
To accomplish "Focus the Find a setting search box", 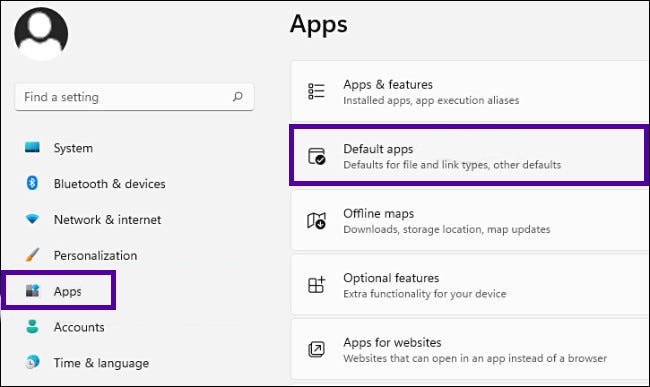I will [x=134, y=97].
